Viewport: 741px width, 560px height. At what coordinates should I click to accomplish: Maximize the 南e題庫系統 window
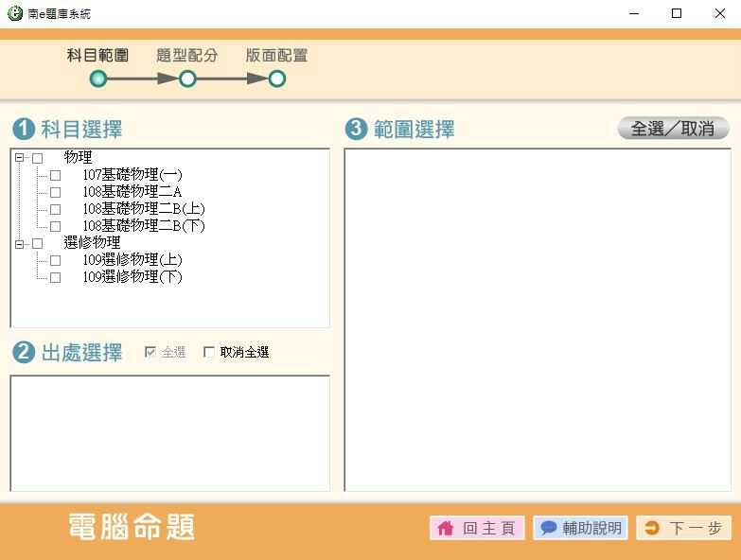click(x=677, y=13)
